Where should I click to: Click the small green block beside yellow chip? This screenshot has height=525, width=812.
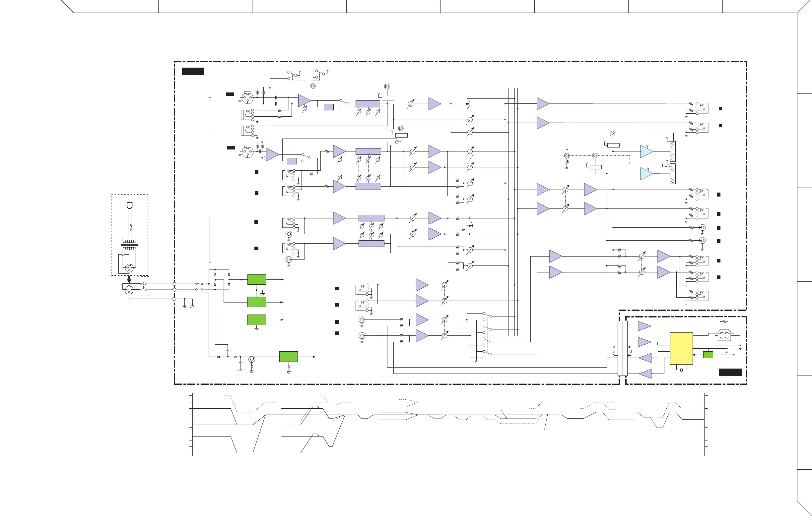pos(708,355)
